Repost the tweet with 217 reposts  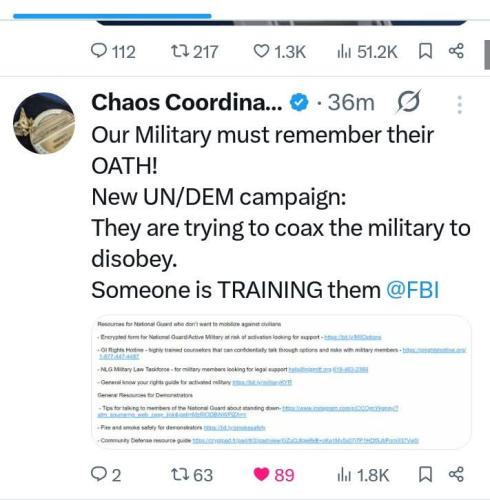[194, 52]
